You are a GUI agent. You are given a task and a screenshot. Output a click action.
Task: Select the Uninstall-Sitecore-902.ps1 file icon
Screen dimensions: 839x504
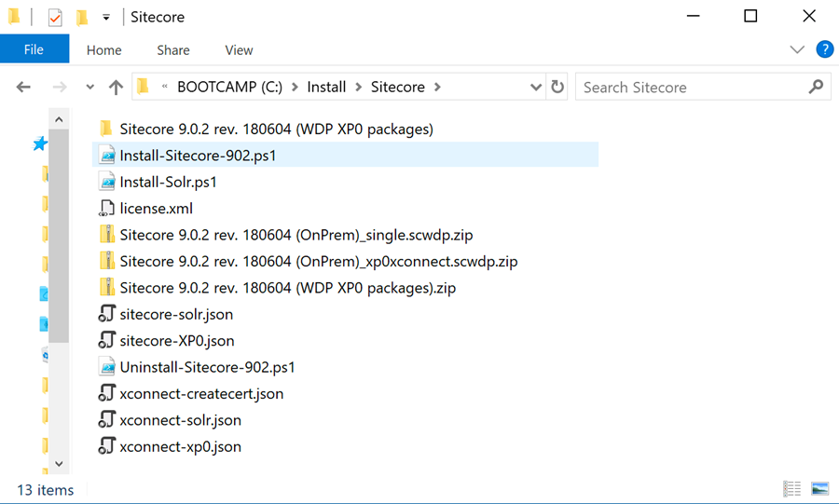coord(107,367)
